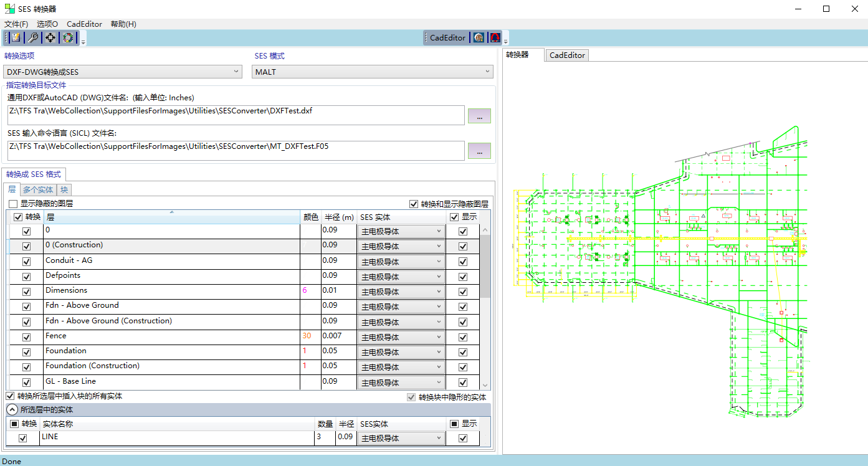
Task: Open the SES mode MALT dropdown
Action: coord(373,72)
